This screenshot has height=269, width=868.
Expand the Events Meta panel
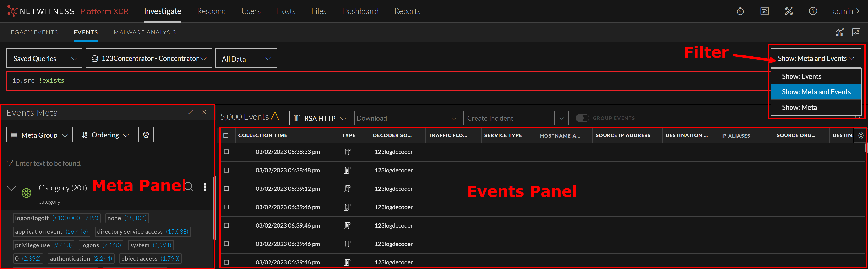pyautogui.click(x=191, y=112)
